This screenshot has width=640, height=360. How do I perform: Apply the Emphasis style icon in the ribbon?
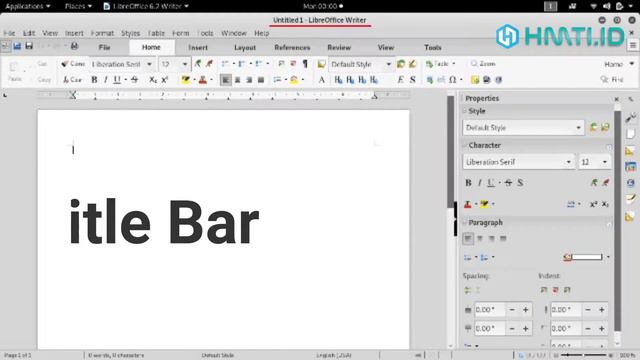coord(400,80)
